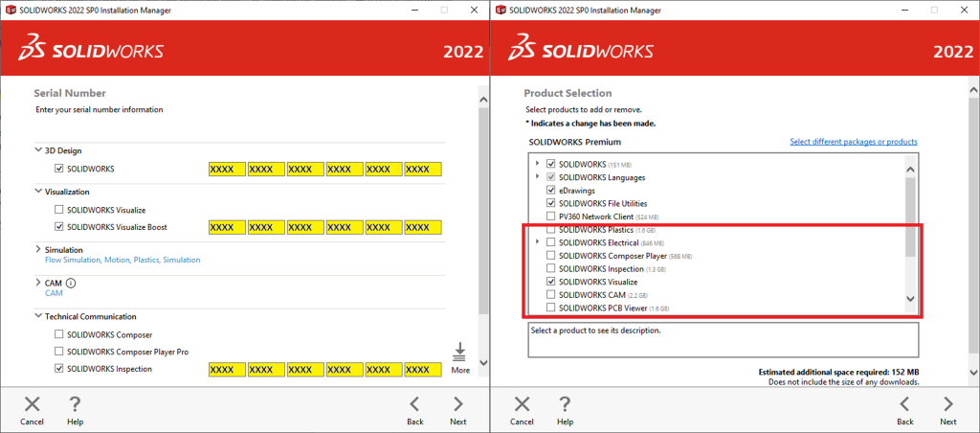This screenshot has width=980, height=433.
Task: Collapse the 3D Design section
Action: pos(37,150)
